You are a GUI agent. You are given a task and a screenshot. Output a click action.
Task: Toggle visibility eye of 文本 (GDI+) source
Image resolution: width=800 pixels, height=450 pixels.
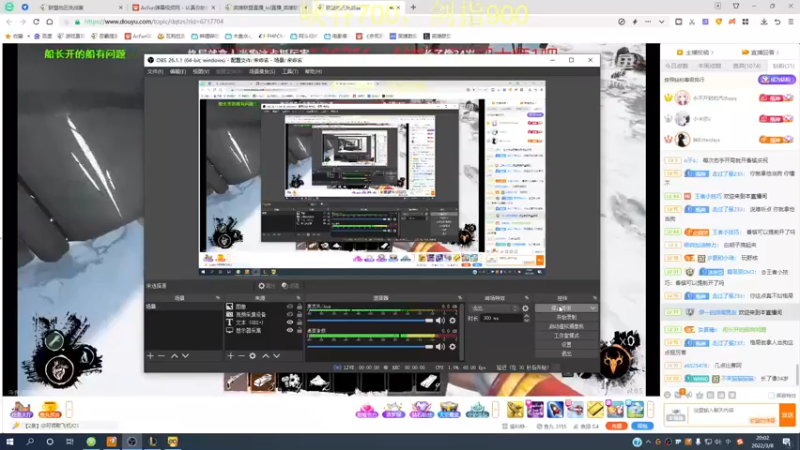coord(290,322)
